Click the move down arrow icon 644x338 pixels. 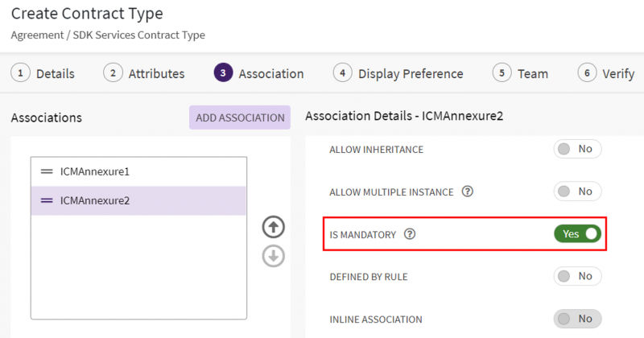275,256
